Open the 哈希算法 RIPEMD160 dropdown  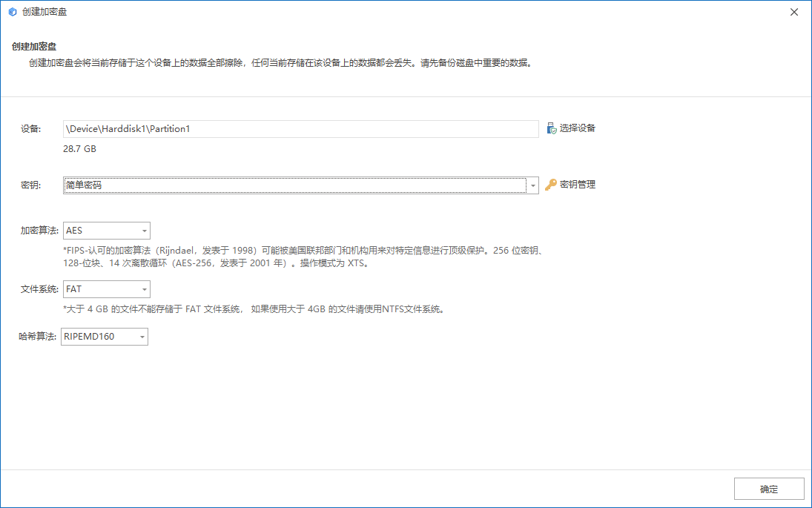pyautogui.click(x=105, y=337)
